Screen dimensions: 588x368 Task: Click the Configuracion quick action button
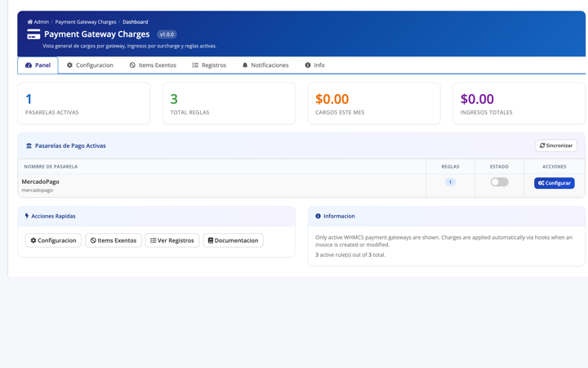coord(53,240)
